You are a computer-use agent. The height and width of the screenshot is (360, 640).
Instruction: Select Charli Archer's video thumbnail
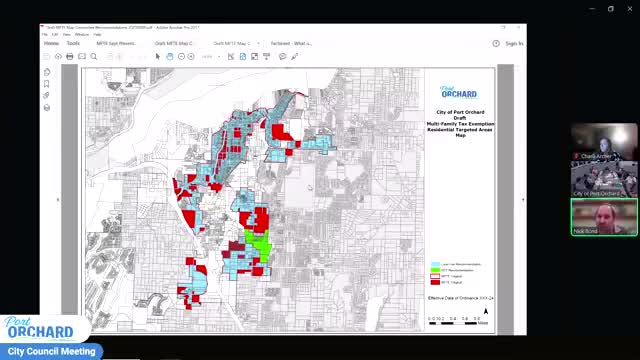click(x=604, y=142)
